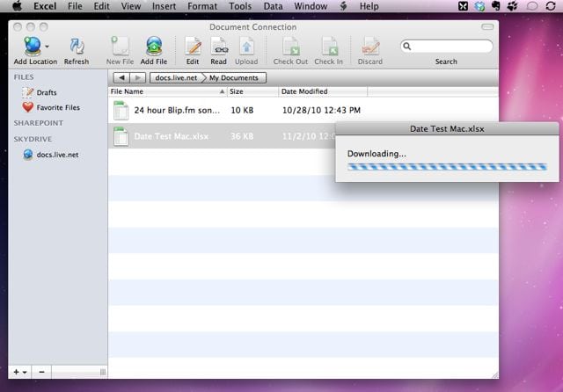Open the Apple menu
Screen dimensions: 563x392
point(17,6)
